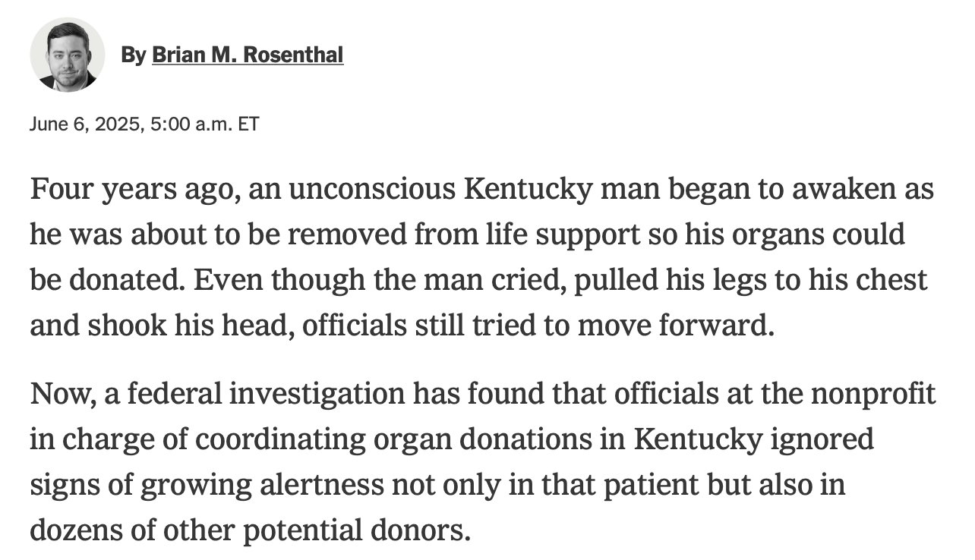Click the 'By' label before the author name

click(x=133, y=55)
